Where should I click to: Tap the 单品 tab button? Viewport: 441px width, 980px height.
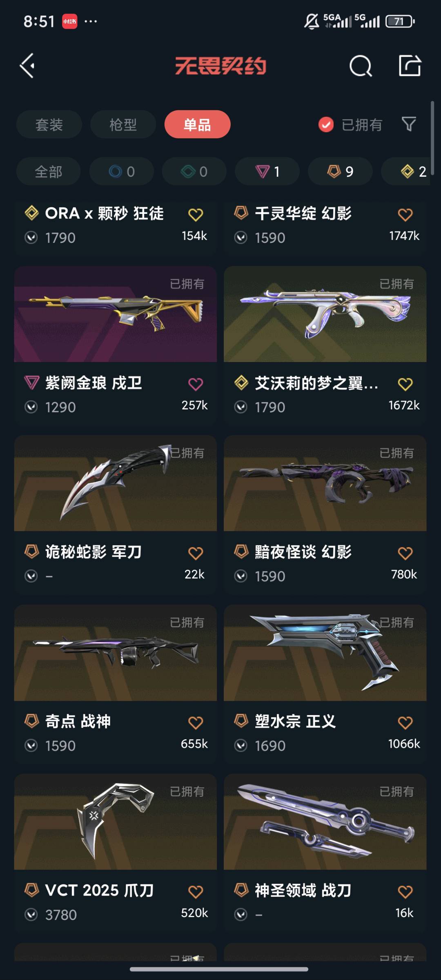[x=197, y=124]
